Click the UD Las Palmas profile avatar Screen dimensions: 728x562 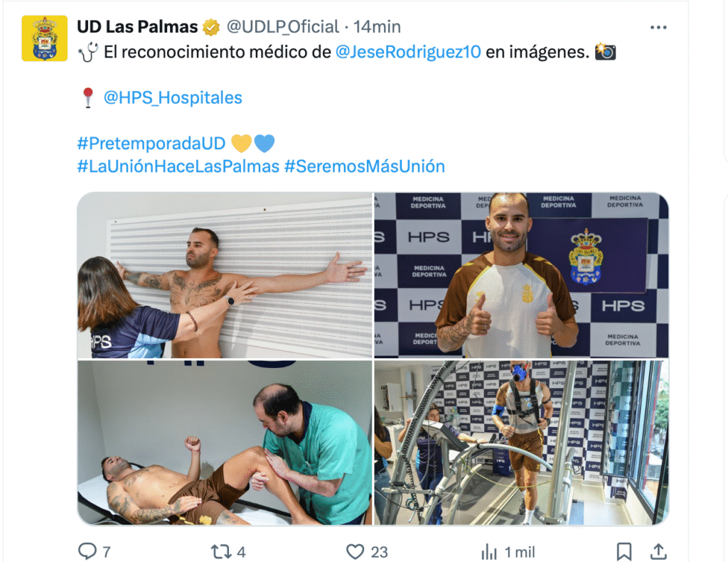pos(45,38)
